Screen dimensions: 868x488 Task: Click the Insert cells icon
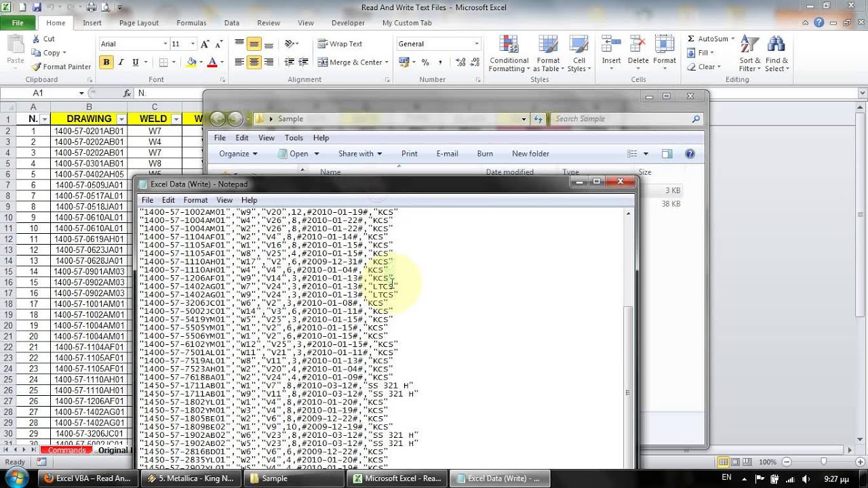[611, 45]
